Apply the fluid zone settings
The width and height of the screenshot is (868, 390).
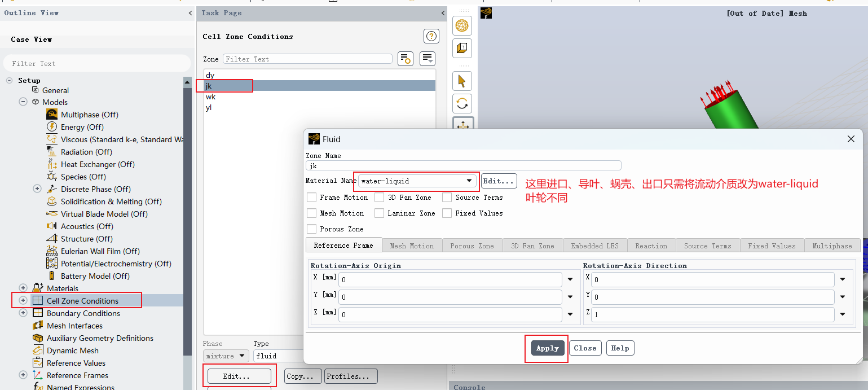(x=547, y=348)
